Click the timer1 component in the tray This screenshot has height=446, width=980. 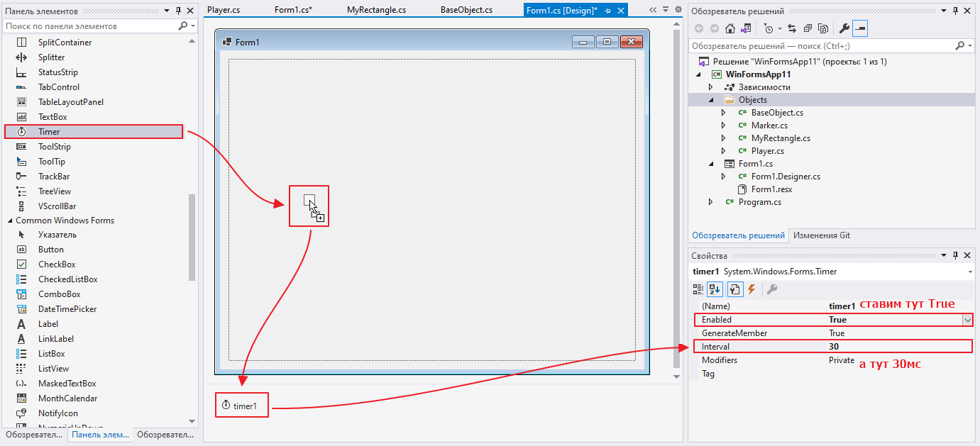[242, 406]
